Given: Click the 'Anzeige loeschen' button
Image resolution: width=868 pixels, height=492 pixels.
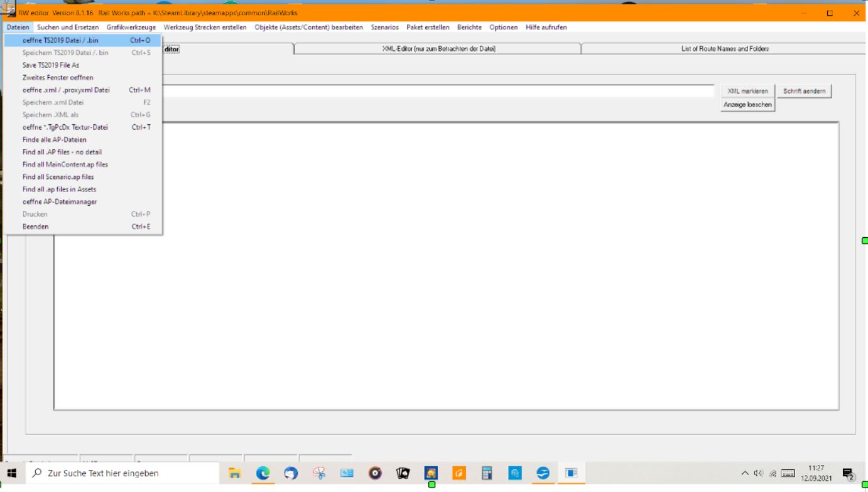Looking at the screenshot, I should coord(747,105).
